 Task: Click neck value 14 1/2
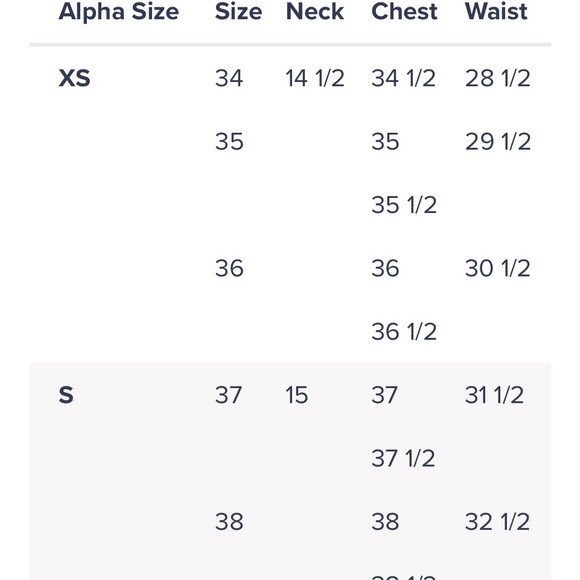point(315,78)
